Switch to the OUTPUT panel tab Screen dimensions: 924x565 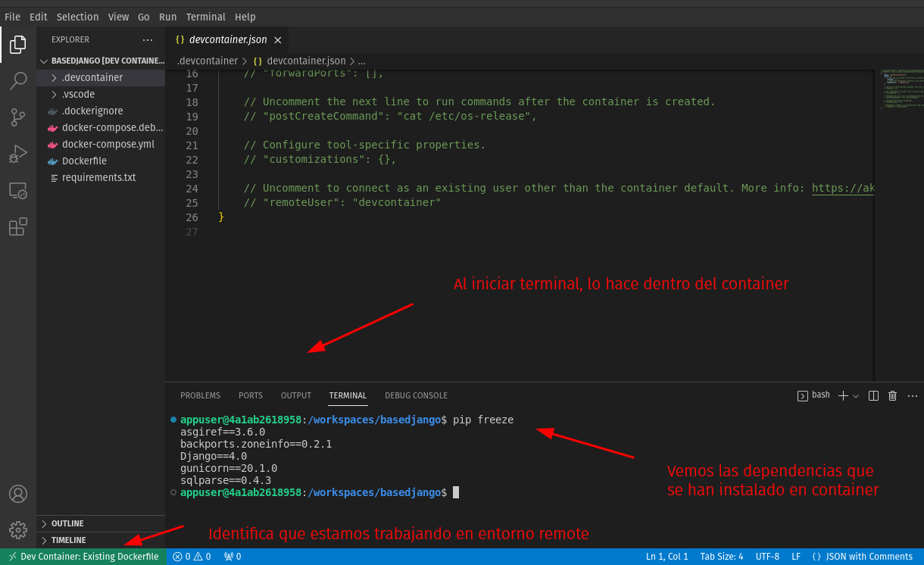pos(296,395)
